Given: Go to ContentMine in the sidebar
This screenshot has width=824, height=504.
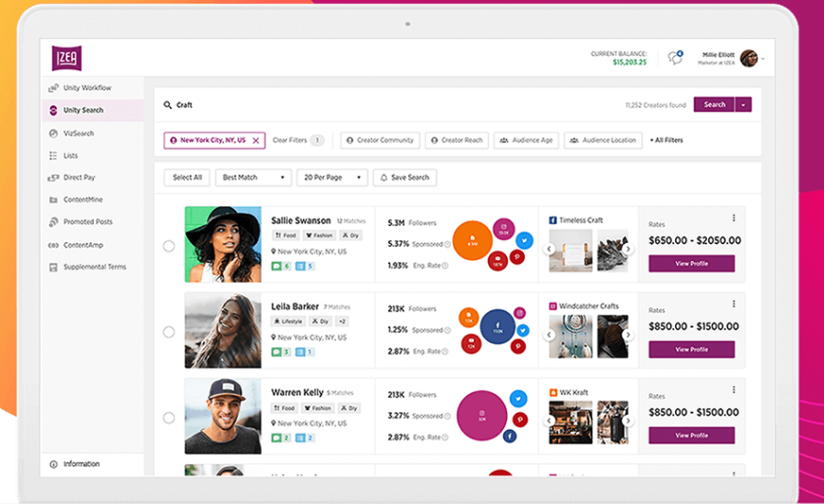Looking at the screenshot, I should point(83,200).
